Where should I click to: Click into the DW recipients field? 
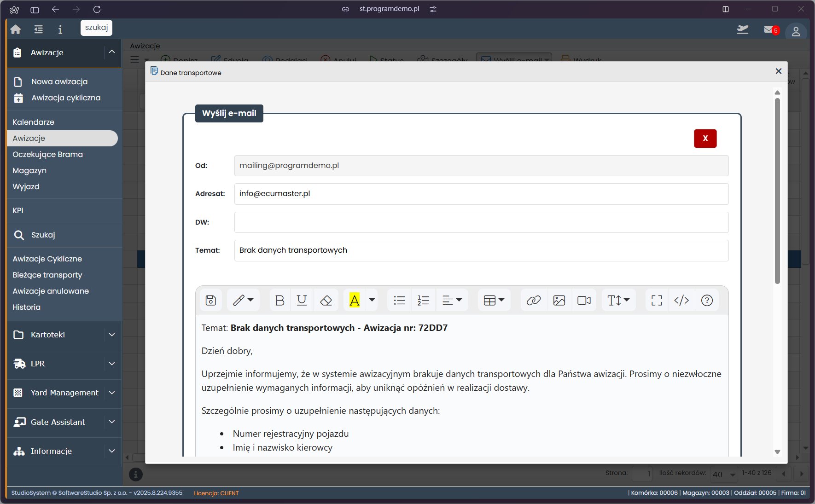coord(481,222)
